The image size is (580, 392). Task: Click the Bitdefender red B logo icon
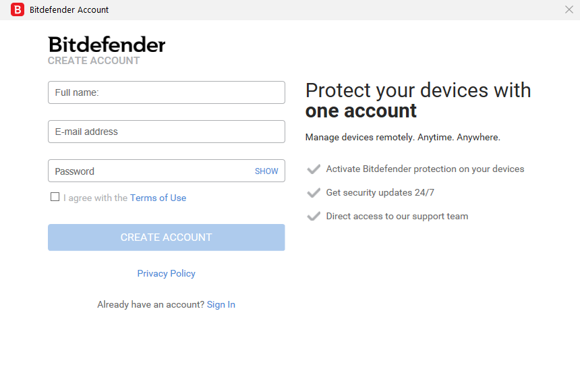(18, 9)
